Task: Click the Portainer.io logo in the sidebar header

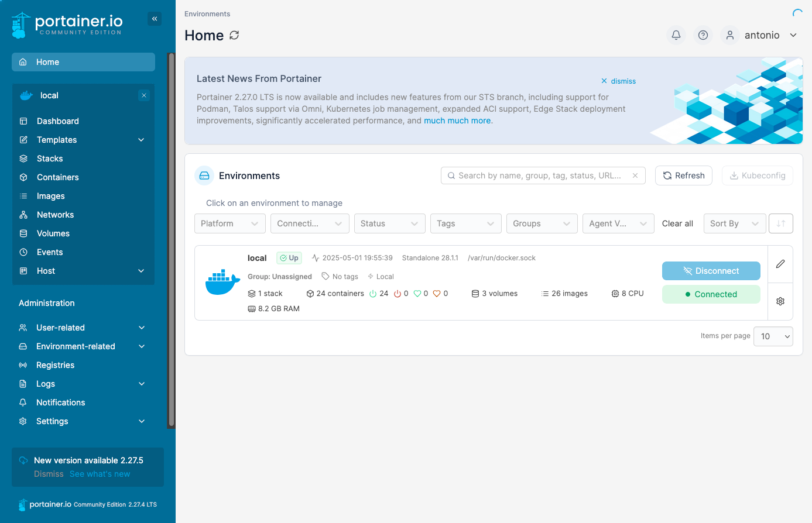Action: pyautogui.click(x=67, y=25)
